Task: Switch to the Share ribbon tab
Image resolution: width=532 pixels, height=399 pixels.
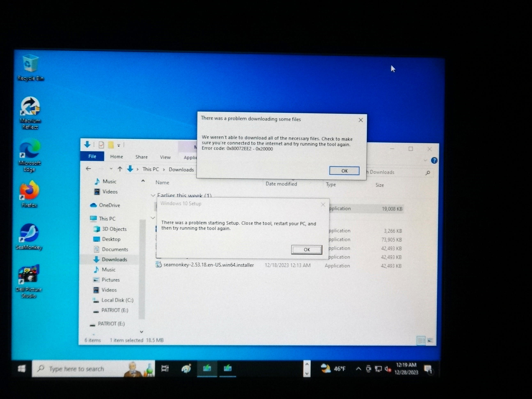Action: [x=141, y=157]
